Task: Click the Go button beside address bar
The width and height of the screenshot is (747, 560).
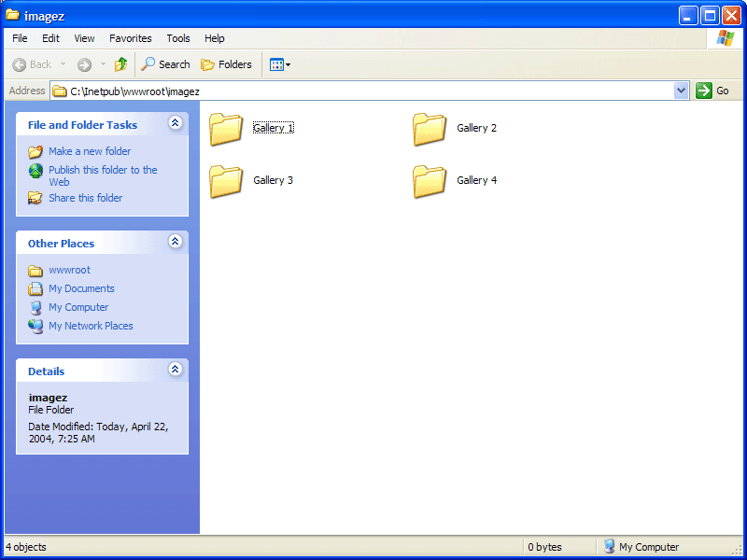Action: coord(712,91)
